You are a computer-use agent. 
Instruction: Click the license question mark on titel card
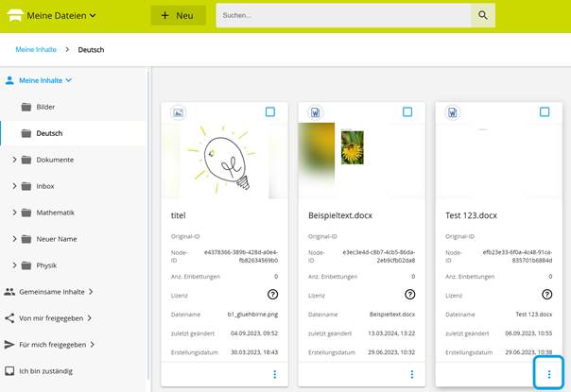[x=273, y=294]
